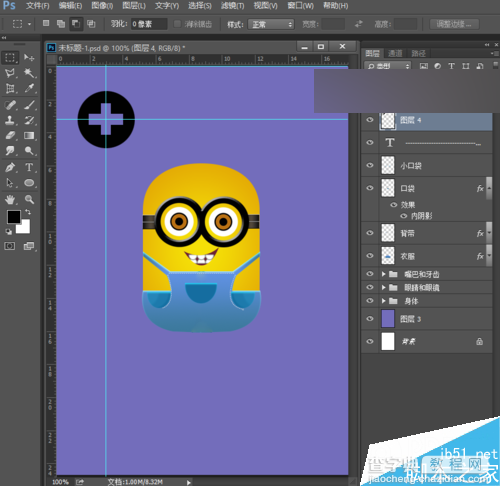The width and height of the screenshot is (500, 486).
Task: Select the Path Selection tool
Action: 10,183
